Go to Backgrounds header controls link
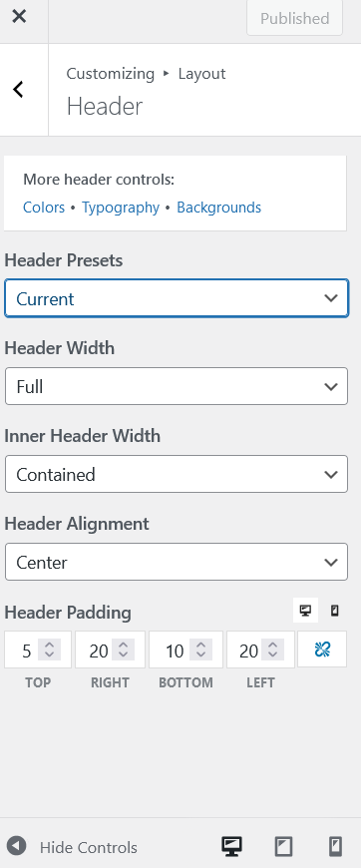The image size is (361, 868). [218, 208]
